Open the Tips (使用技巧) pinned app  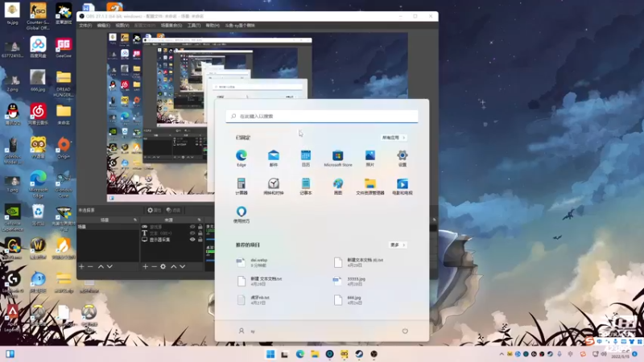(241, 214)
